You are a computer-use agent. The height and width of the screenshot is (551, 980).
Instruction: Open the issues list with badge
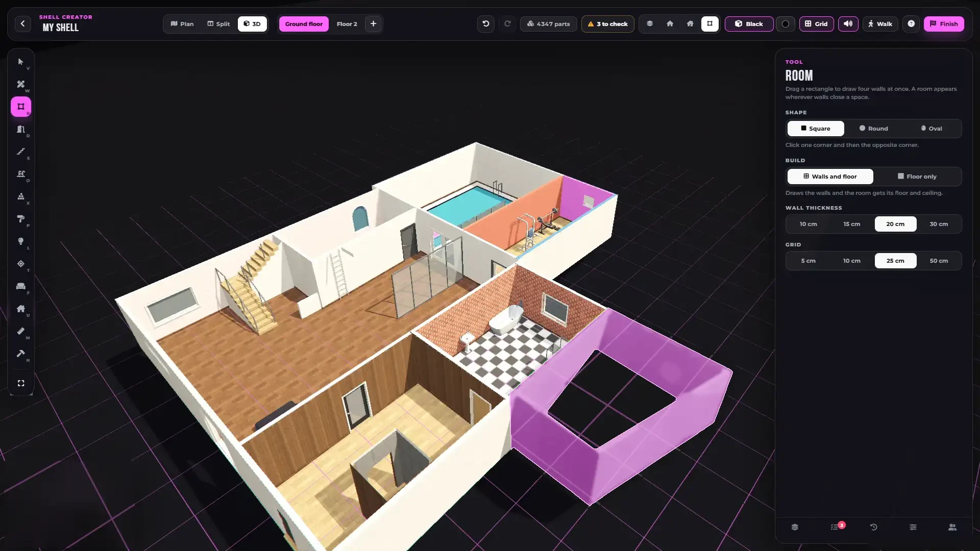tap(835, 527)
